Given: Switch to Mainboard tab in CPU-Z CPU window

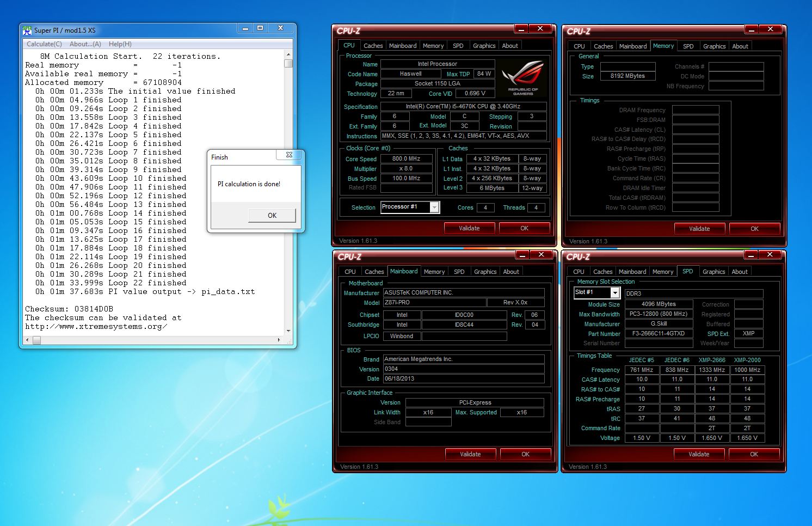Looking at the screenshot, I should click(x=403, y=46).
